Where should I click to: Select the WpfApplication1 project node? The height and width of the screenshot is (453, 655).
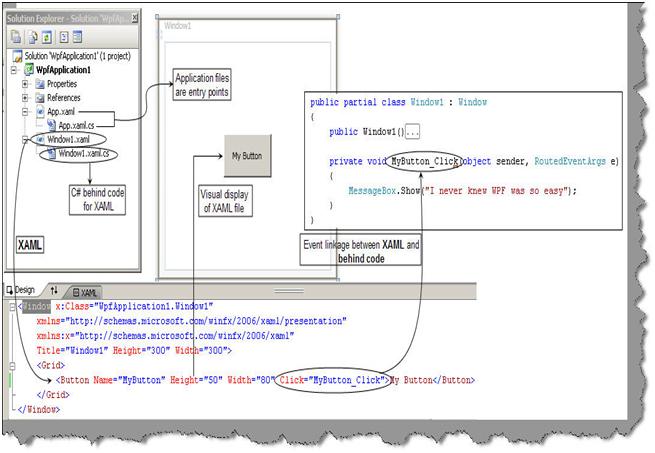tap(63, 70)
